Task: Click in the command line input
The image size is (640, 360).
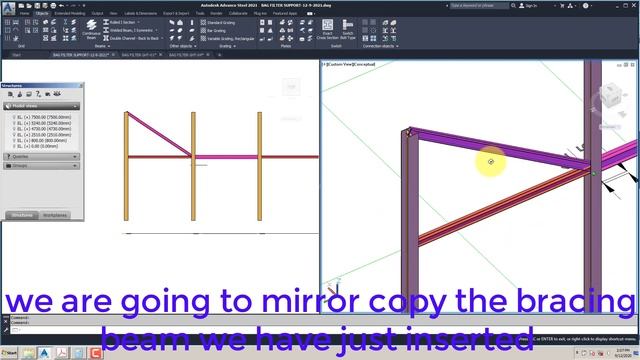Action: coord(322,330)
